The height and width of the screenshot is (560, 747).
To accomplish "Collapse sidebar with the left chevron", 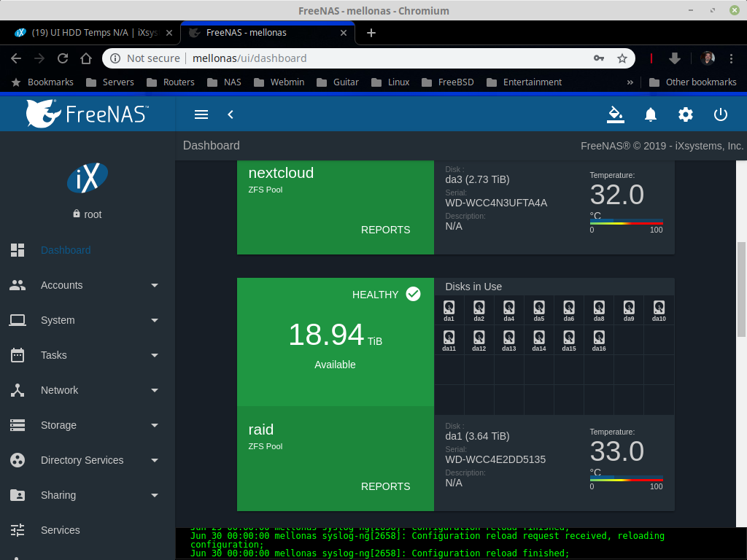I will point(231,114).
